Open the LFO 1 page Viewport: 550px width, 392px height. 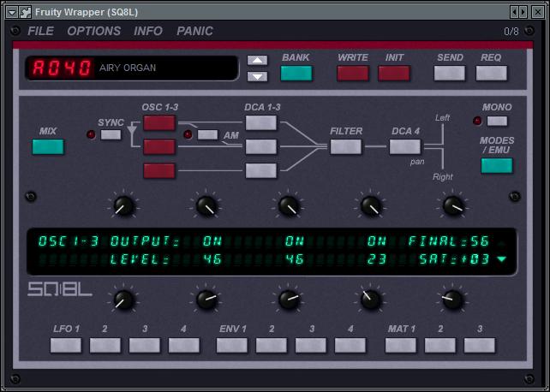pos(66,346)
